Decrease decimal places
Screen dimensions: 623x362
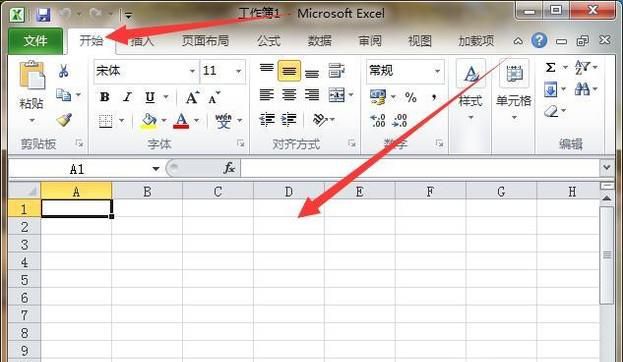399,120
